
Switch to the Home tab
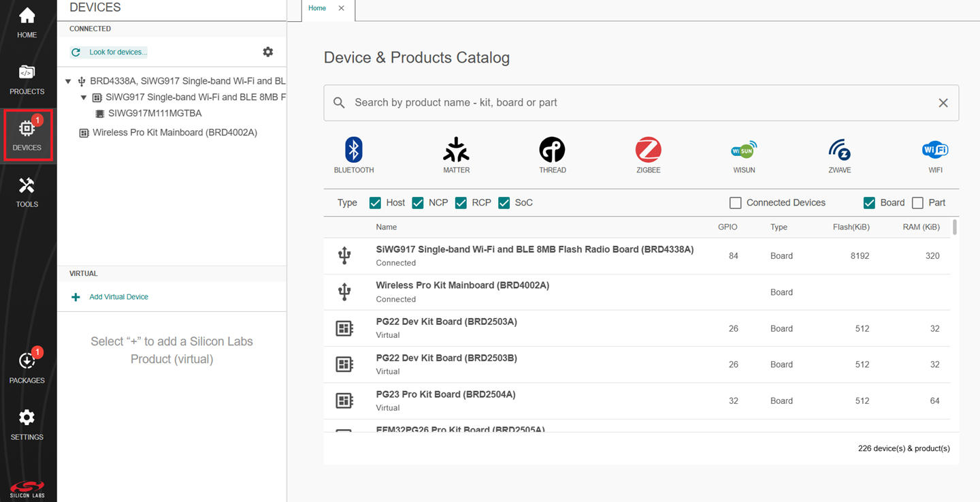317,8
